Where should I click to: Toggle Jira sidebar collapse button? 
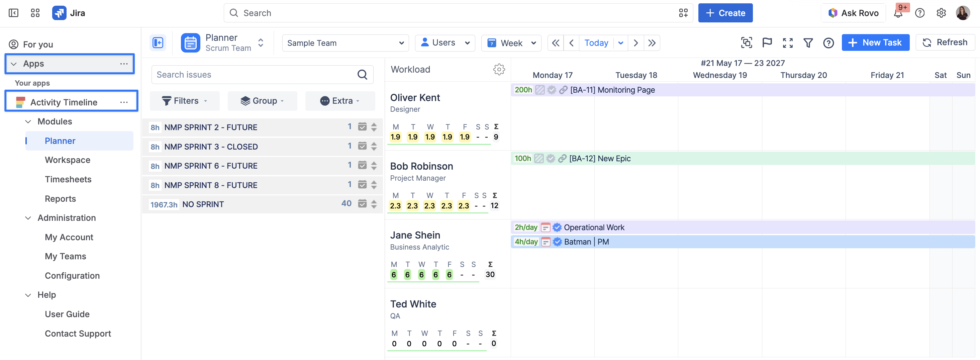click(13, 13)
